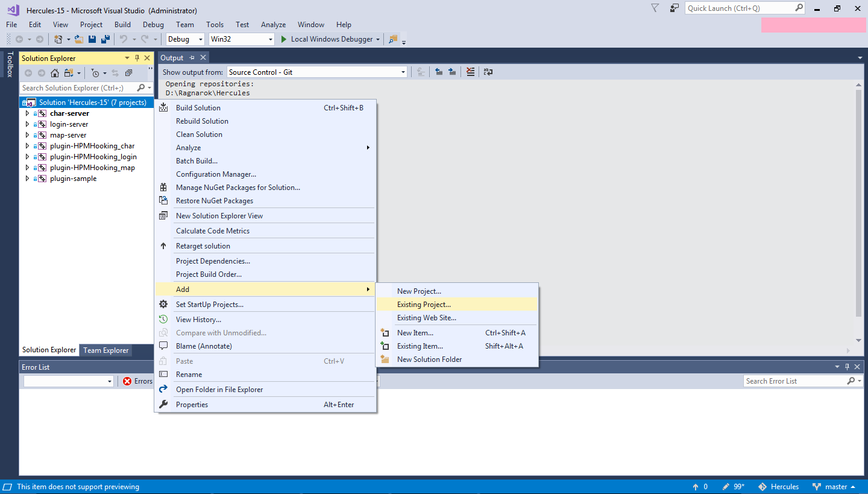Click pending changes pencil in status bar
Viewport: 868px width, 494px height.
[x=734, y=487]
